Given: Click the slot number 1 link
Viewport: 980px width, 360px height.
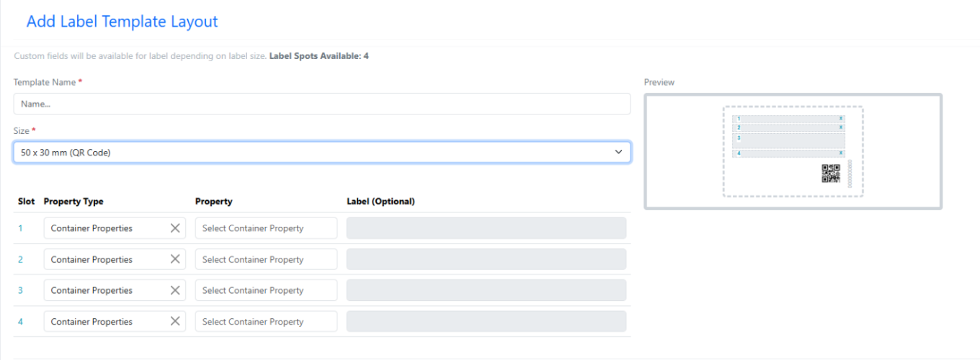Looking at the screenshot, I should 20,228.
